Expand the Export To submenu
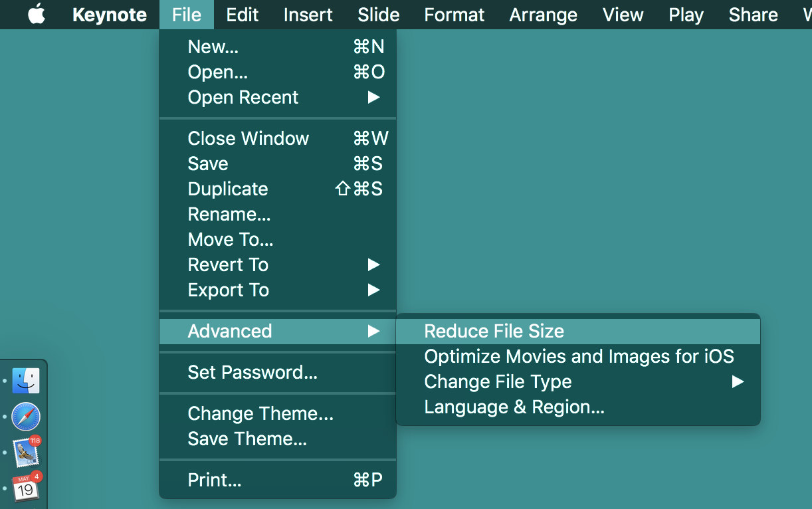Viewport: 812px width, 509px height. (x=278, y=290)
